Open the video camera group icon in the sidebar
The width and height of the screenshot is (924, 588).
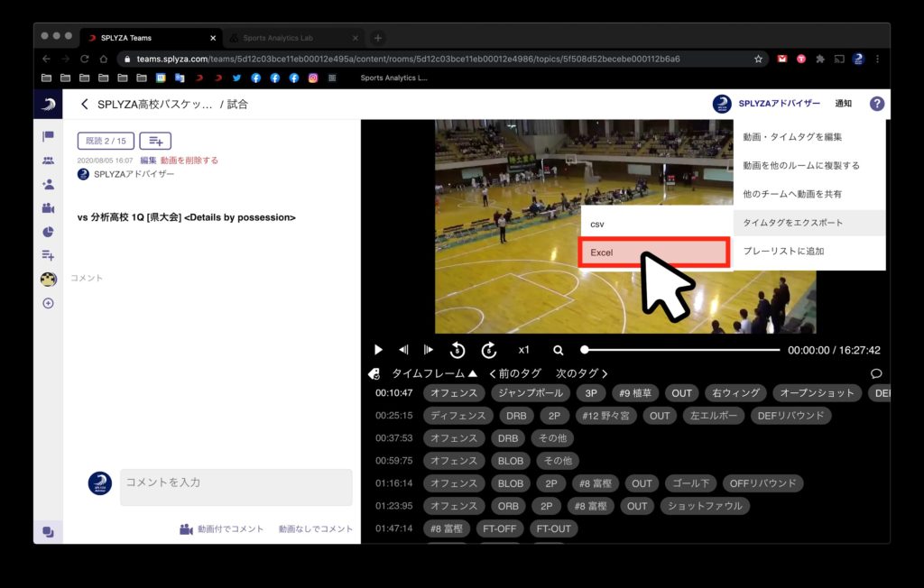pyautogui.click(x=49, y=208)
